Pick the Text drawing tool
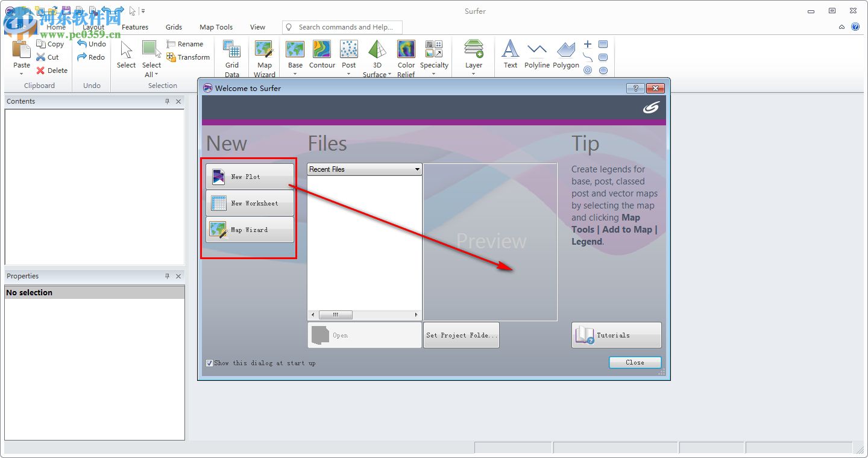 click(511, 55)
